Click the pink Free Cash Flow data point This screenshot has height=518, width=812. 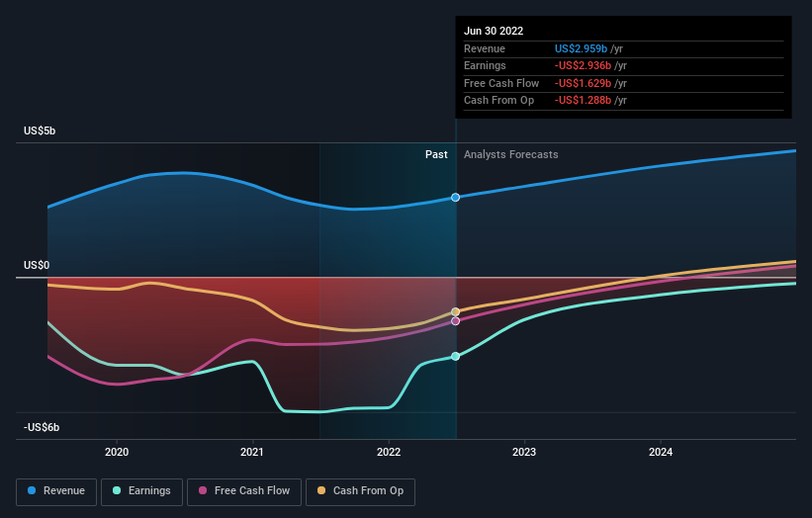455,321
